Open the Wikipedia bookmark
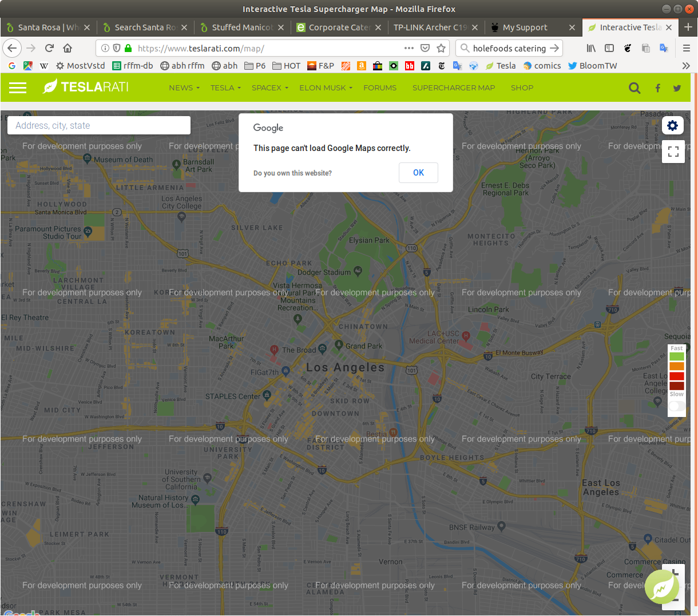Viewport: 698px width, 616px height. pos(43,66)
